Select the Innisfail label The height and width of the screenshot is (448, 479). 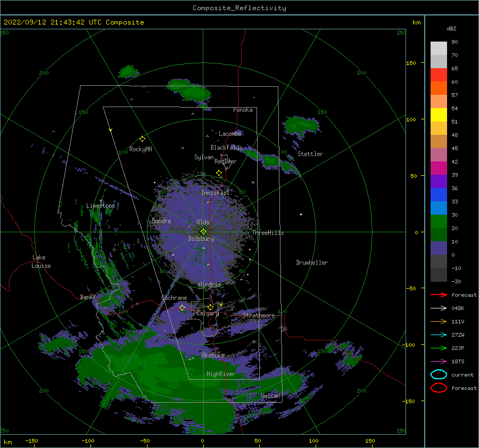(x=215, y=193)
